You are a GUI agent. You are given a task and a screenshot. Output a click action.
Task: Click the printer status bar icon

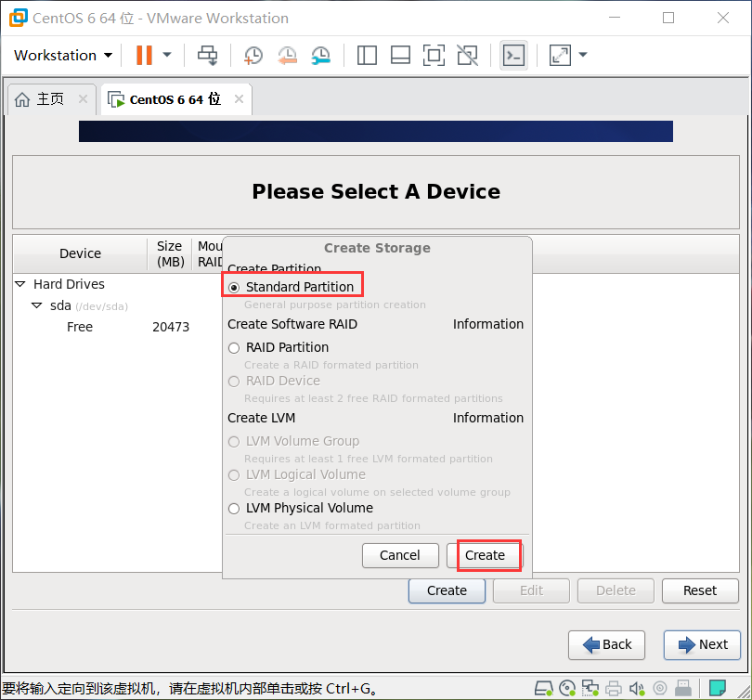pyautogui.click(x=614, y=689)
